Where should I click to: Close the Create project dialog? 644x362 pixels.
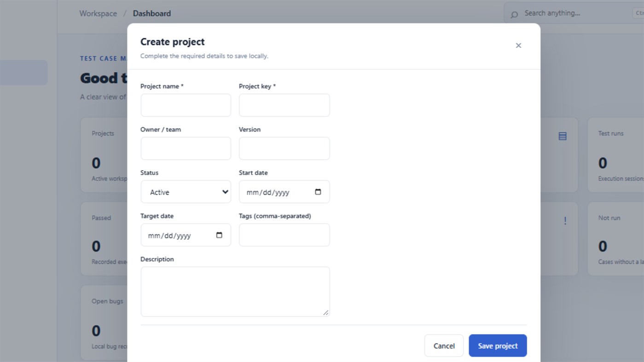[518, 46]
